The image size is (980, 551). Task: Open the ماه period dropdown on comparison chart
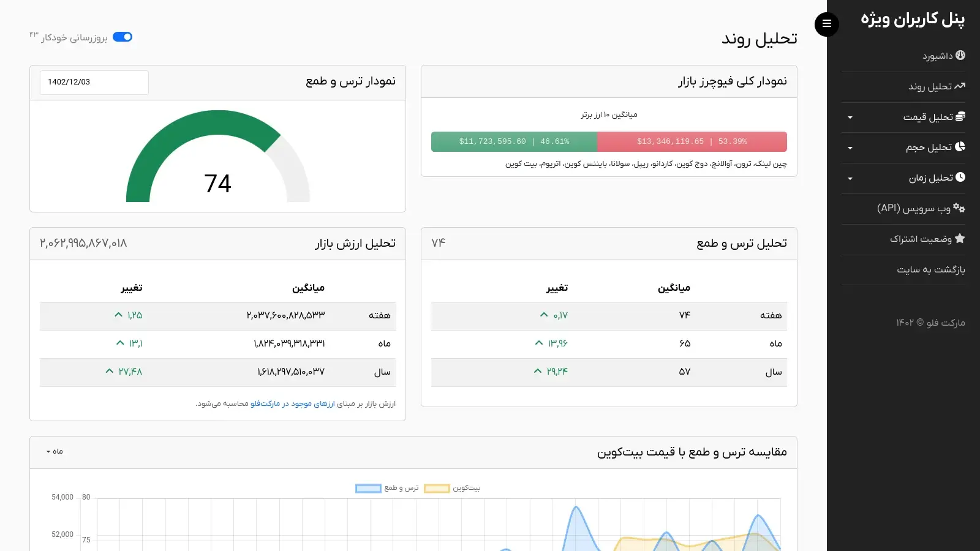[x=55, y=451]
